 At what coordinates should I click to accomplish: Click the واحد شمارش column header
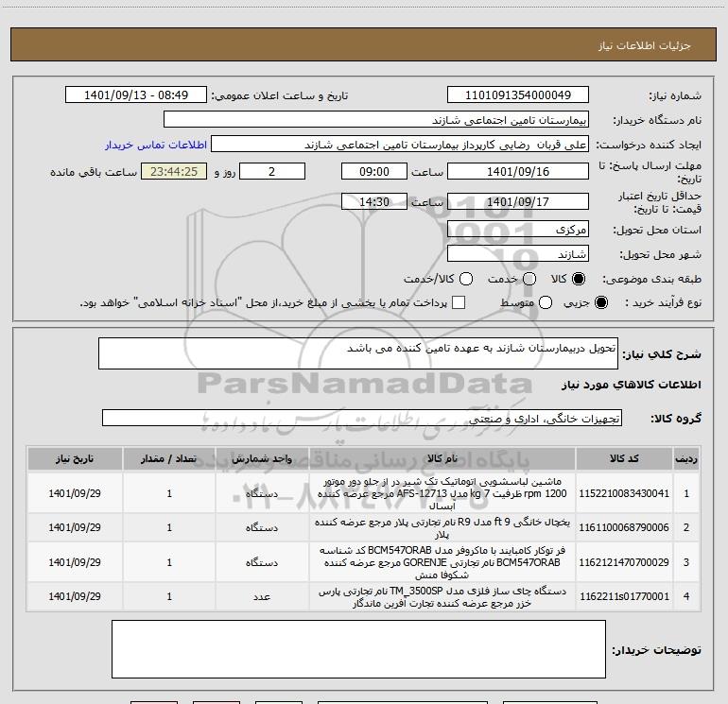[262, 458]
